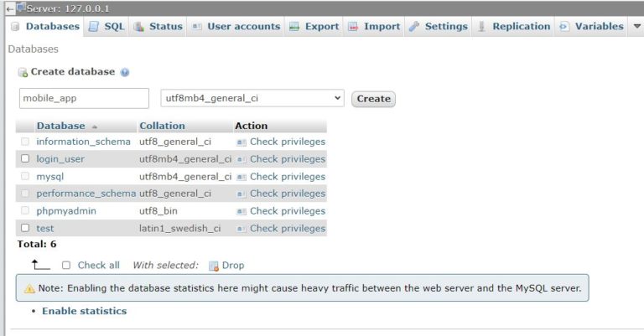The image size is (644, 336).
Task: Click the Enable statistics link
Action: coord(84,311)
